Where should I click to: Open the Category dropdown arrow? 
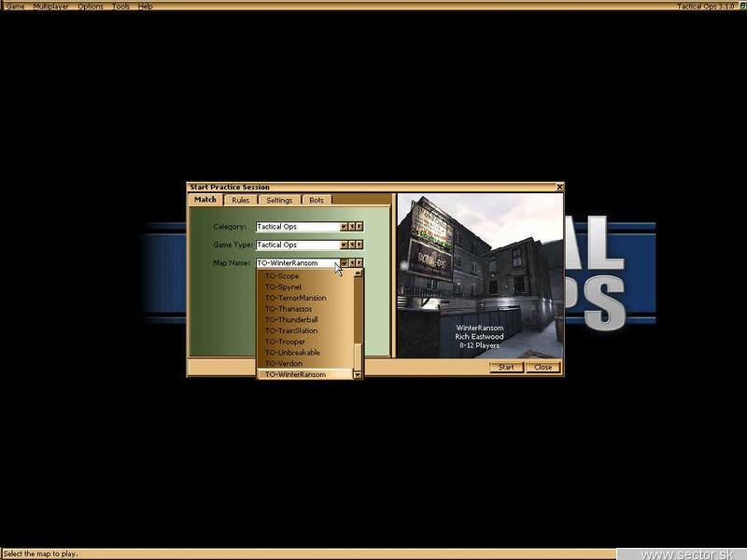pos(344,227)
